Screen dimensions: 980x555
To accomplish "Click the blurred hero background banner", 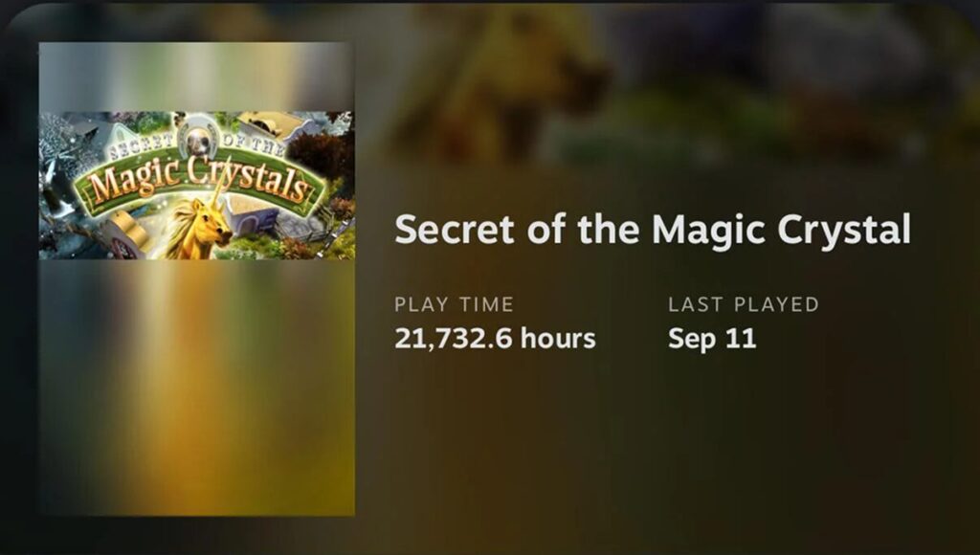I will click(x=667, y=81).
